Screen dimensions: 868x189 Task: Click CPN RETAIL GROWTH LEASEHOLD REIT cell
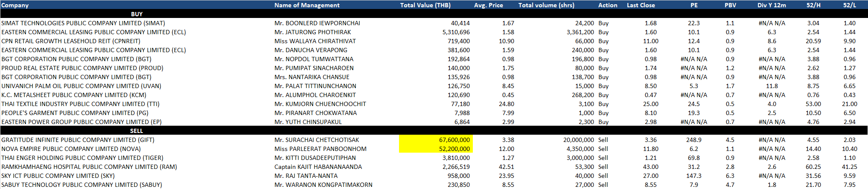pos(71,41)
